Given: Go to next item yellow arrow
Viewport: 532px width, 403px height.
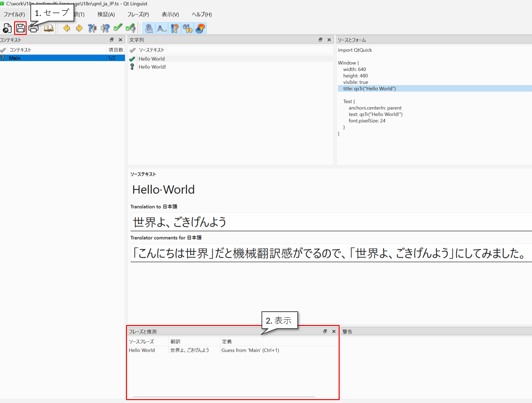Looking at the screenshot, I should tap(79, 28).
